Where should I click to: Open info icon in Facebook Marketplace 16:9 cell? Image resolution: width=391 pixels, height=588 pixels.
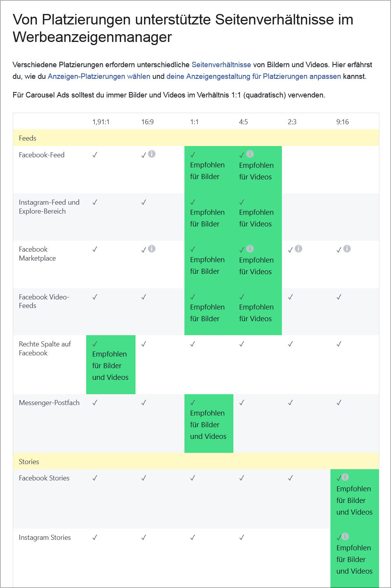152,249
